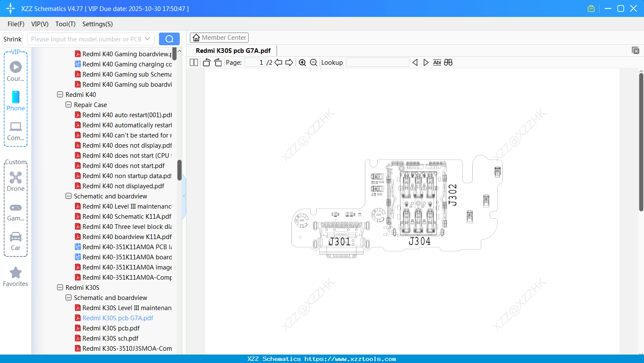Click the document viewer scrollbar thumb
This screenshot has height=363, width=644.
click(x=641, y=142)
